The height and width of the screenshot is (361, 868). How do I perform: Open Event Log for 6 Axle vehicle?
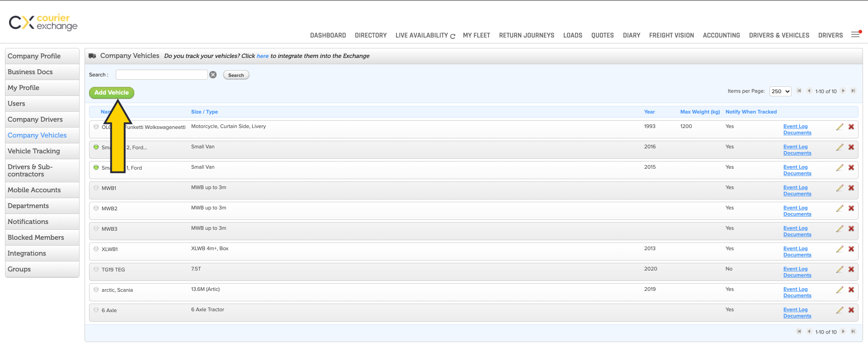[x=795, y=309]
